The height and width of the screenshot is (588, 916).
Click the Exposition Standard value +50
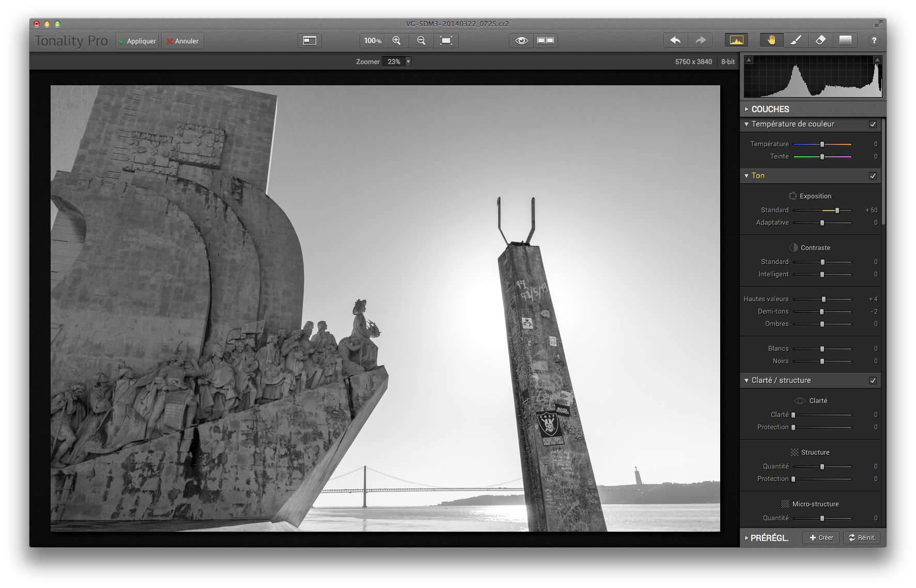pos(871,210)
